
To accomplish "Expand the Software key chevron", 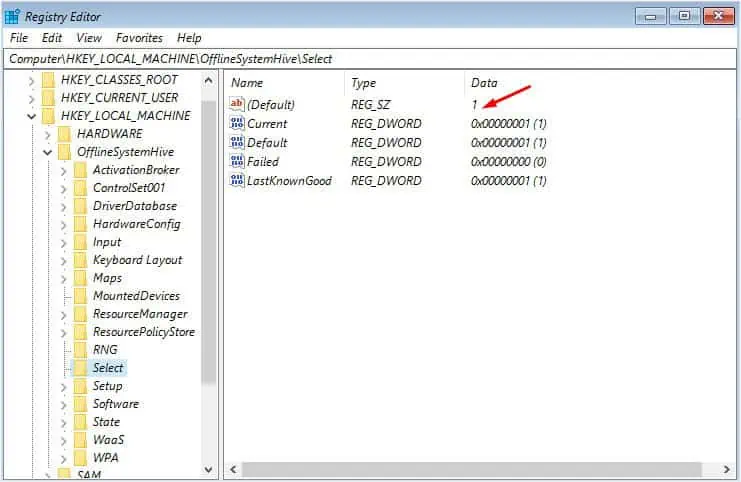I will click(x=63, y=405).
